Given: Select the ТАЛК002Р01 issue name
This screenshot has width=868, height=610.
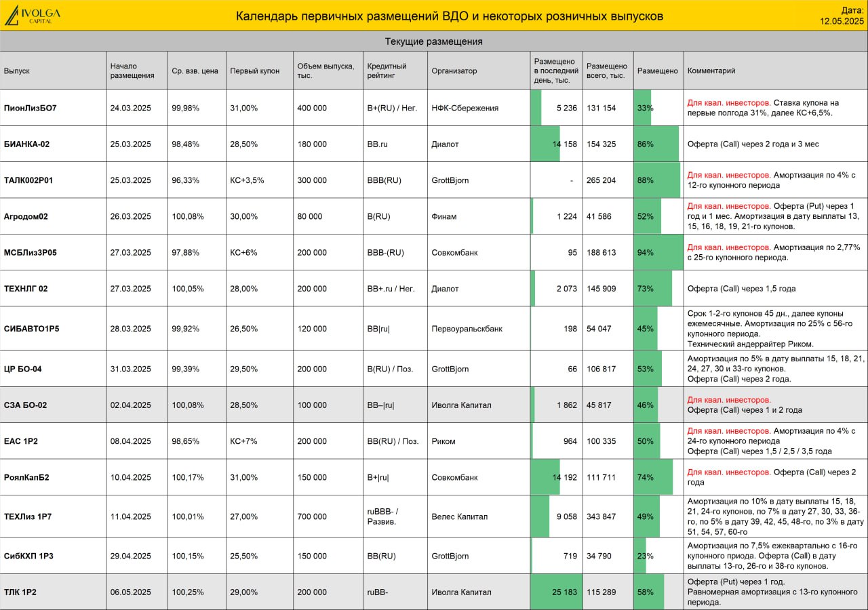Looking at the screenshot, I should pyautogui.click(x=28, y=180).
